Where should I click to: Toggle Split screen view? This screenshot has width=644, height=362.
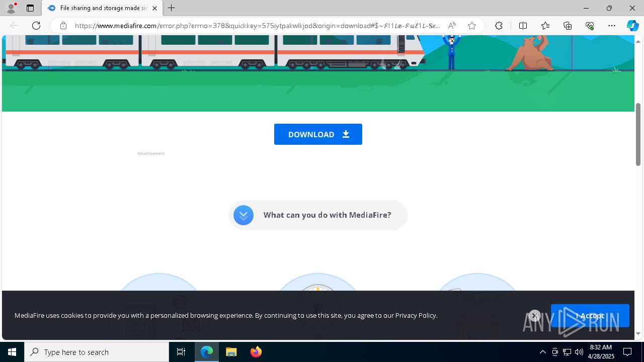pyautogui.click(x=523, y=26)
